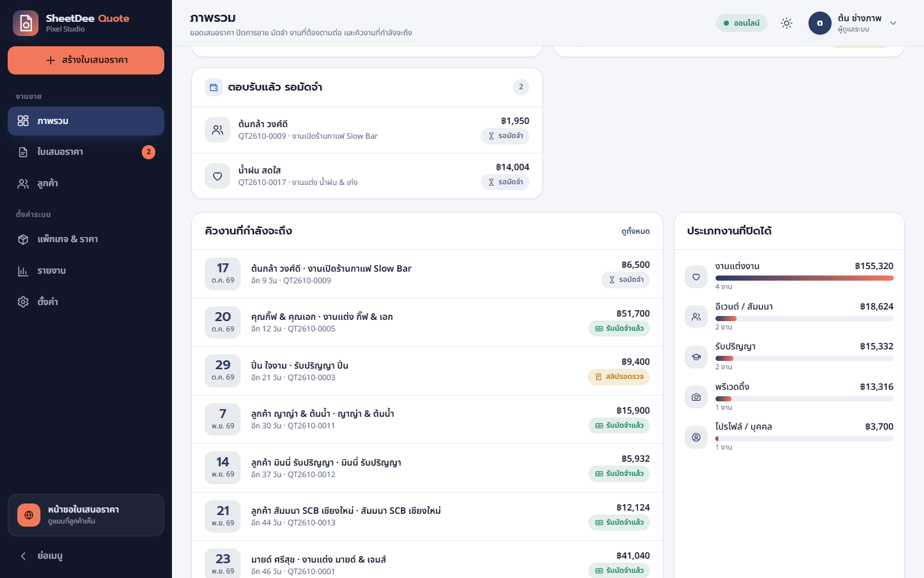
Task: Click the heart icon for น้ำฝน สดใส
Action: coord(218,176)
